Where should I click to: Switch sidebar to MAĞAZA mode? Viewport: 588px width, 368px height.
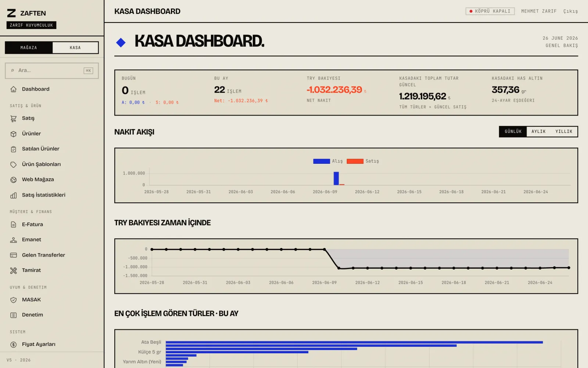(29, 47)
